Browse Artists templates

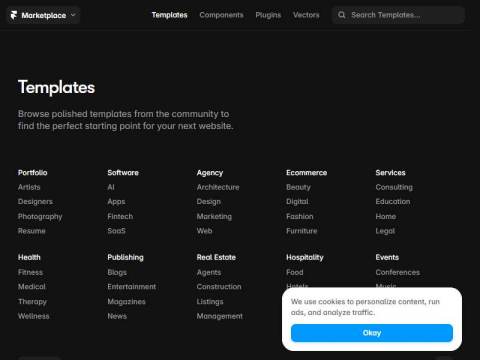coord(29,187)
